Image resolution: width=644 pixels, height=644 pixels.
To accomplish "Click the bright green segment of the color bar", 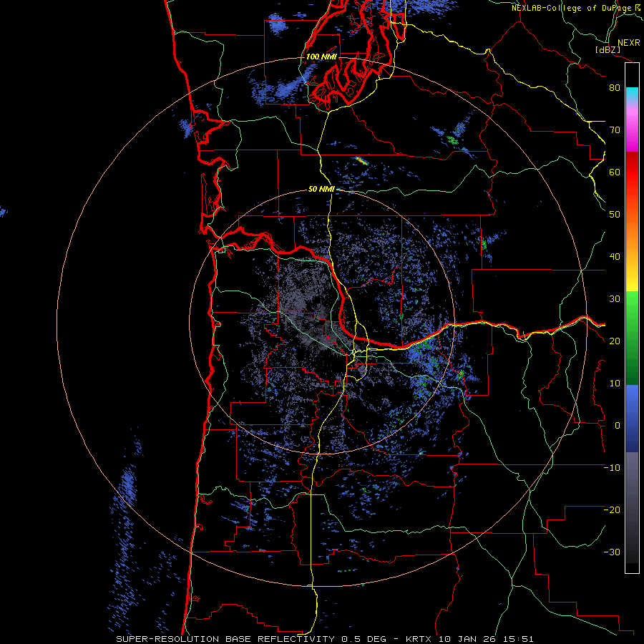I will 632,306.
